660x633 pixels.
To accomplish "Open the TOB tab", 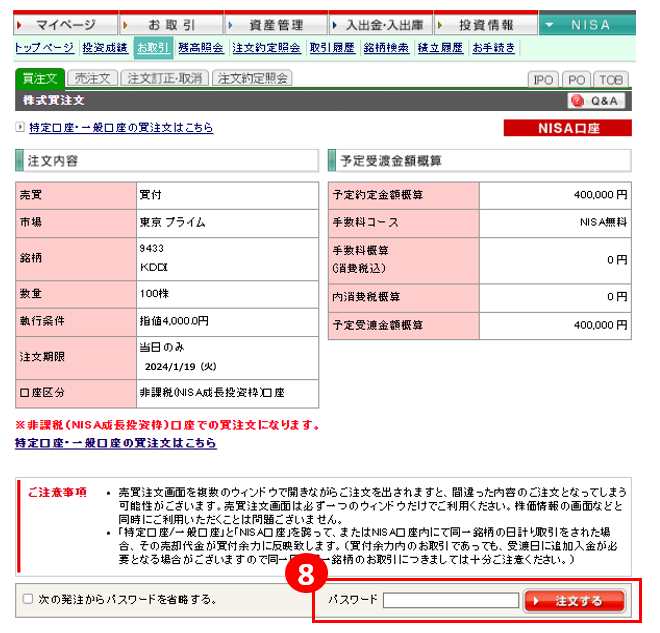I will (x=611, y=80).
